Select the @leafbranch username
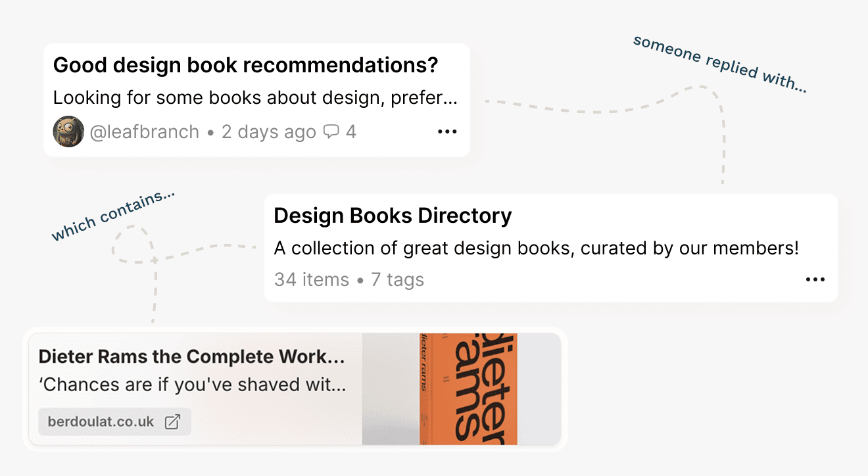Screen dimensions: 868x476 click(144, 132)
